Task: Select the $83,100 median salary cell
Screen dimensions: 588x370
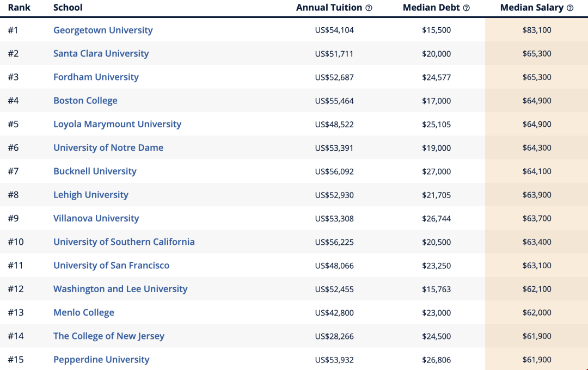Action: [537, 30]
